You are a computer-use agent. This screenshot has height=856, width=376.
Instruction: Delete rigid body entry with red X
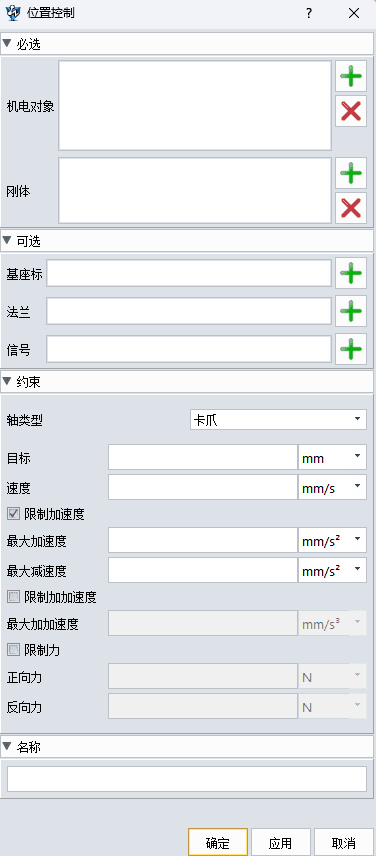pyautogui.click(x=350, y=208)
